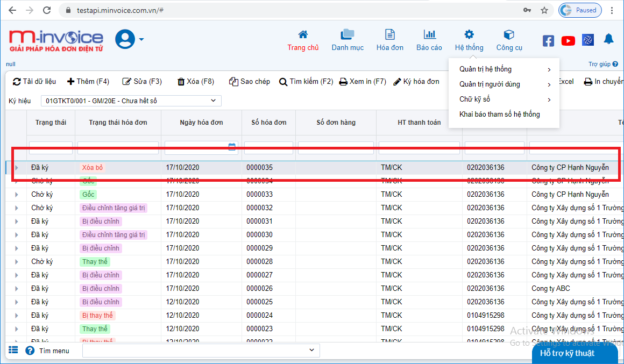Click the Số hóa đơn filter input
The image size is (624, 364).
268,147
